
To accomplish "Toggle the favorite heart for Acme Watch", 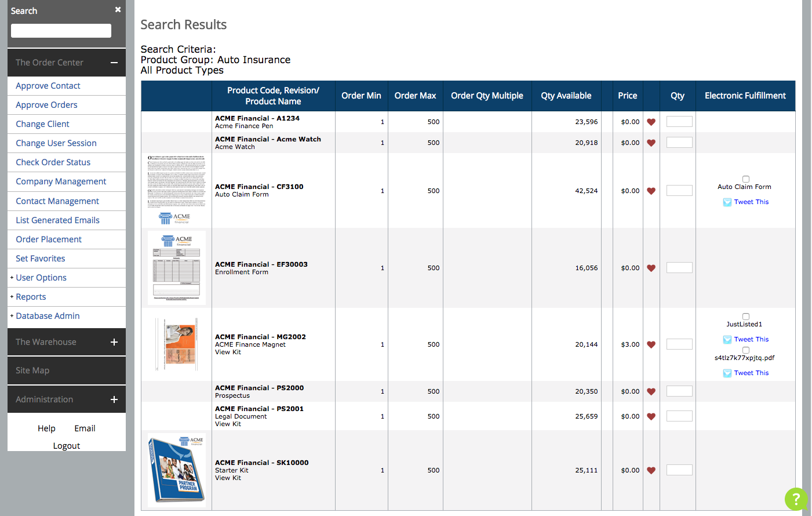I will tap(651, 143).
